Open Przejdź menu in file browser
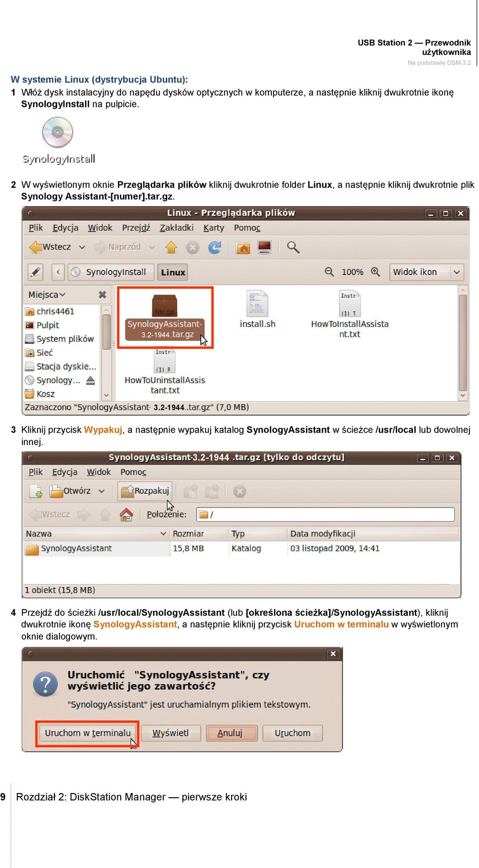The height and width of the screenshot is (868, 479). (x=136, y=228)
